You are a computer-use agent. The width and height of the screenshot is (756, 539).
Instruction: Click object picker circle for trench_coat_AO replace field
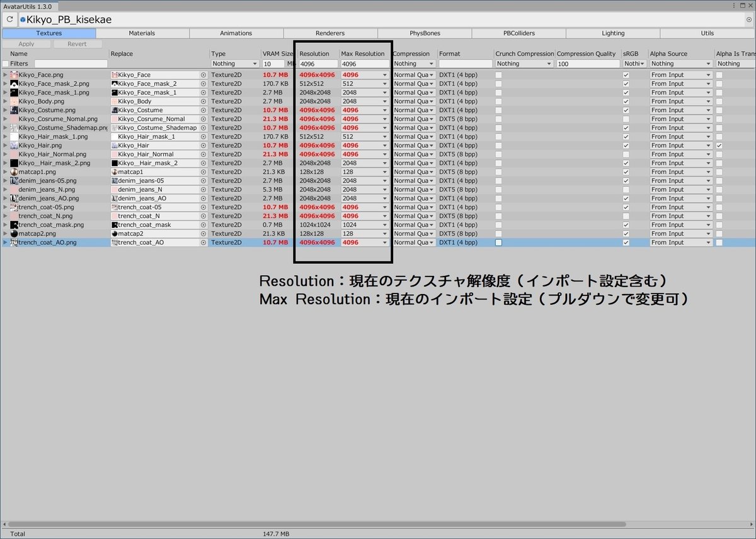(x=203, y=242)
